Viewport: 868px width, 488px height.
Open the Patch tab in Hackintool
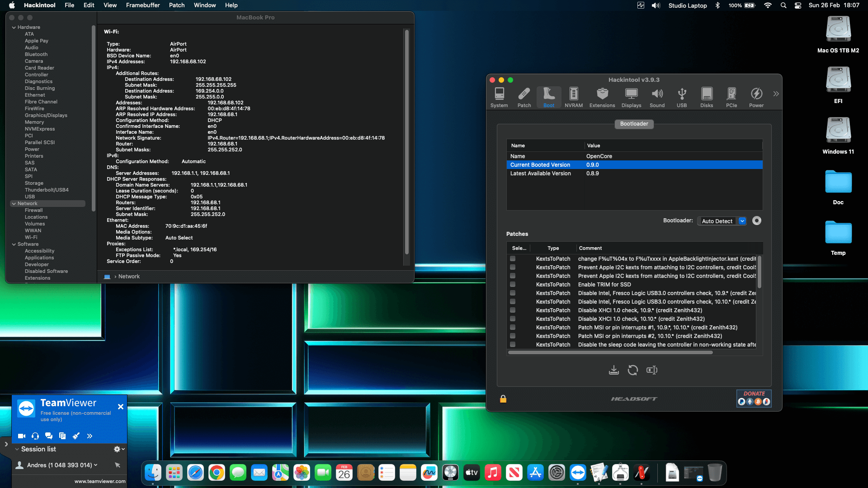(x=524, y=97)
